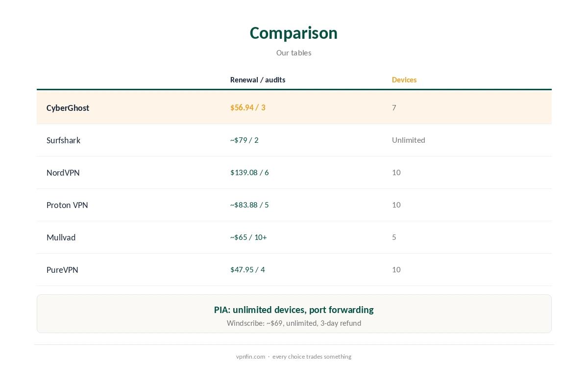Click the $139.08 / 6 value
The width and height of the screenshot is (588, 366).
pyautogui.click(x=249, y=172)
